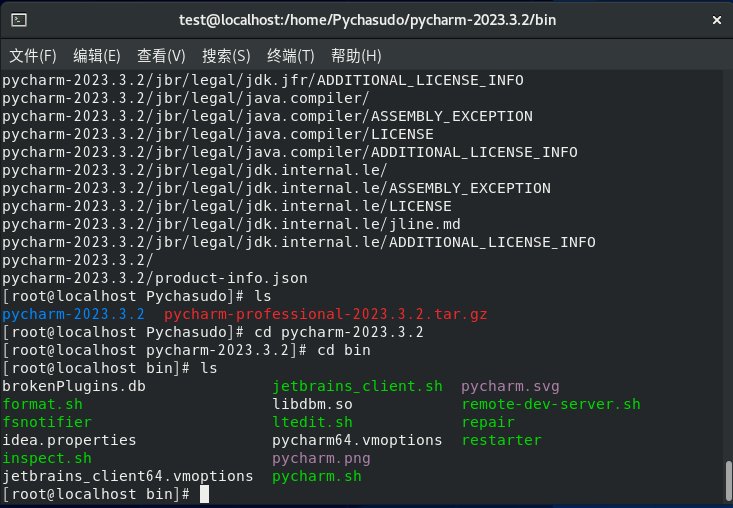733x508 pixels.
Task: Click the jdk.internal.le/LICENSE output line
Action: click(x=227, y=207)
